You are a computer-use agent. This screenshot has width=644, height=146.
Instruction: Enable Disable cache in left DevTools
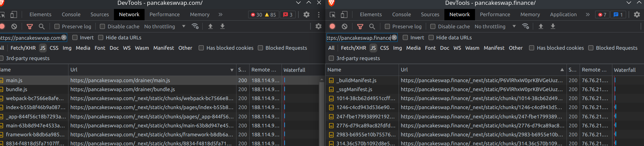point(102,27)
